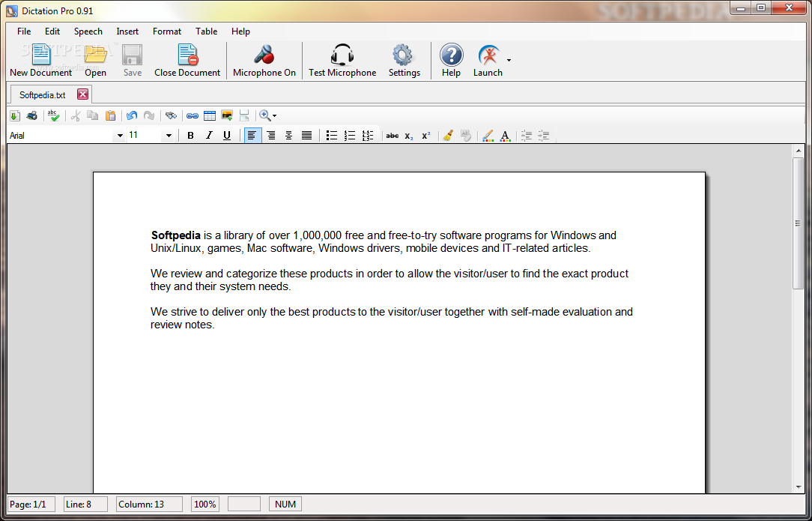The height and width of the screenshot is (521, 812).
Task: Insert a hyperlink using chain icon
Action: [193, 115]
